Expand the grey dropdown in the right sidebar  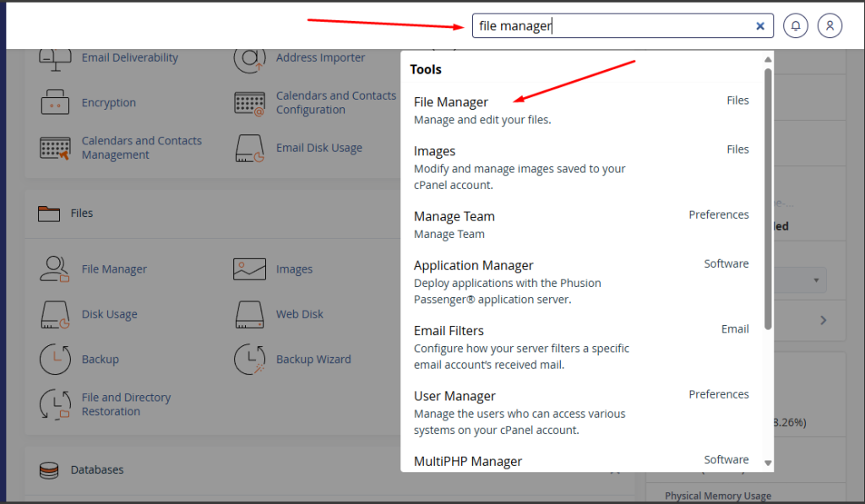814,279
